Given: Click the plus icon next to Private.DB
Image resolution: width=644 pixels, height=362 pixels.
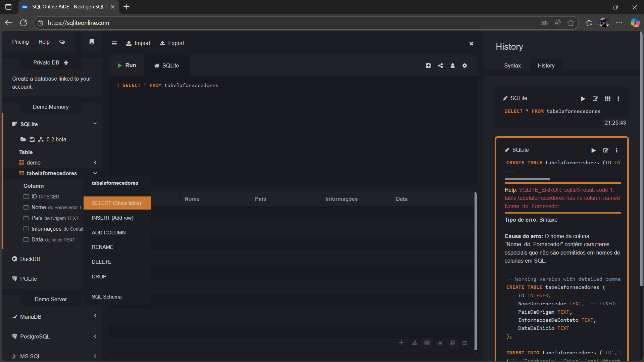Looking at the screenshot, I should (x=66, y=63).
